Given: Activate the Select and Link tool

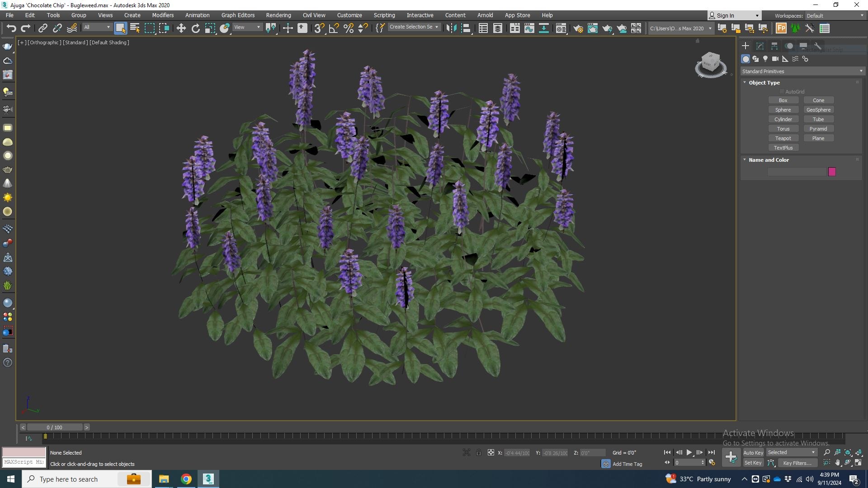Looking at the screenshot, I should [42, 28].
